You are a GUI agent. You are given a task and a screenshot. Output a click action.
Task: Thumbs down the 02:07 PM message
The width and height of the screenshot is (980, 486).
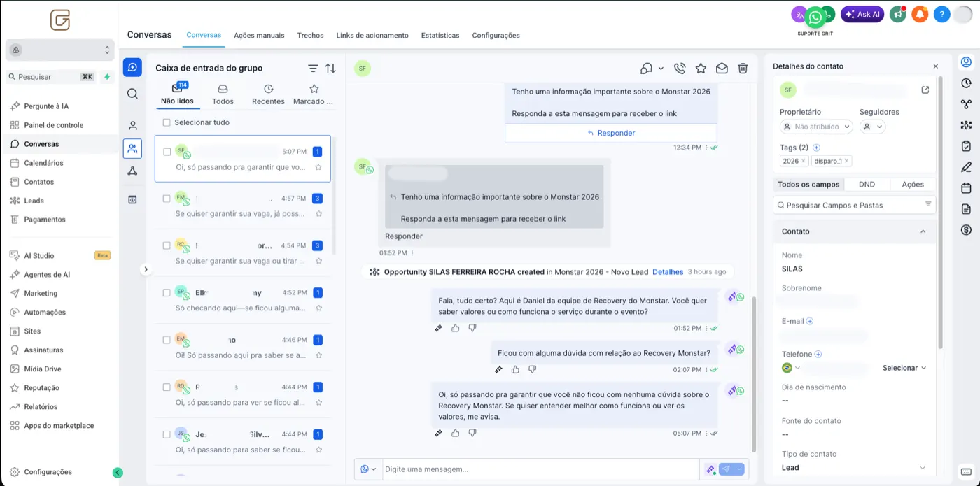532,369
